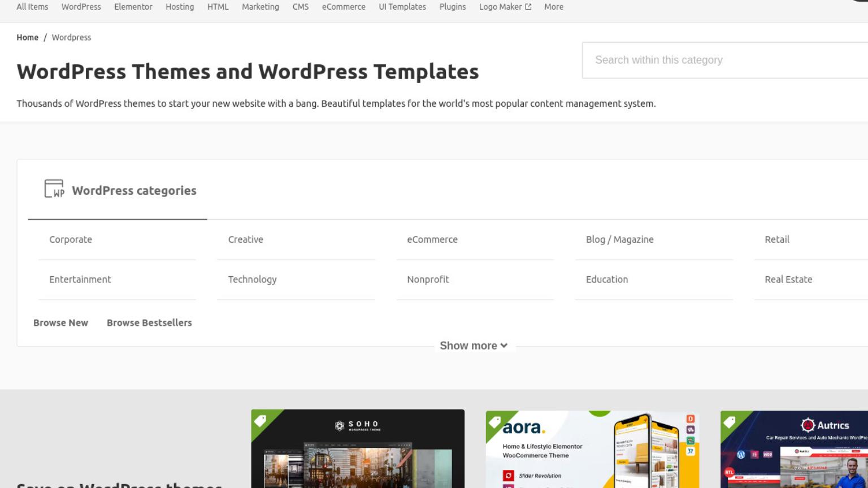Focus the Search within this category field
Image resolution: width=868 pixels, height=488 pixels.
(x=725, y=60)
